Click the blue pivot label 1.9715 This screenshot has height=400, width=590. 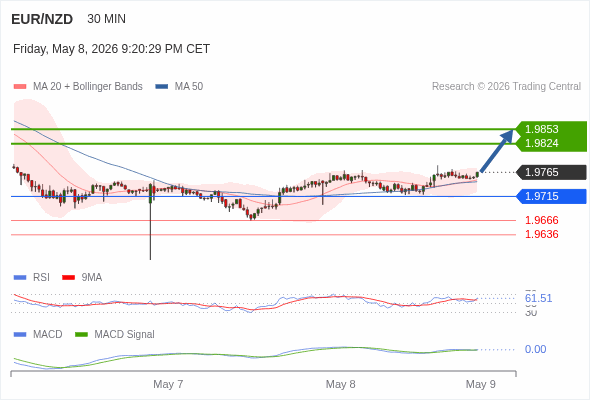pos(551,196)
